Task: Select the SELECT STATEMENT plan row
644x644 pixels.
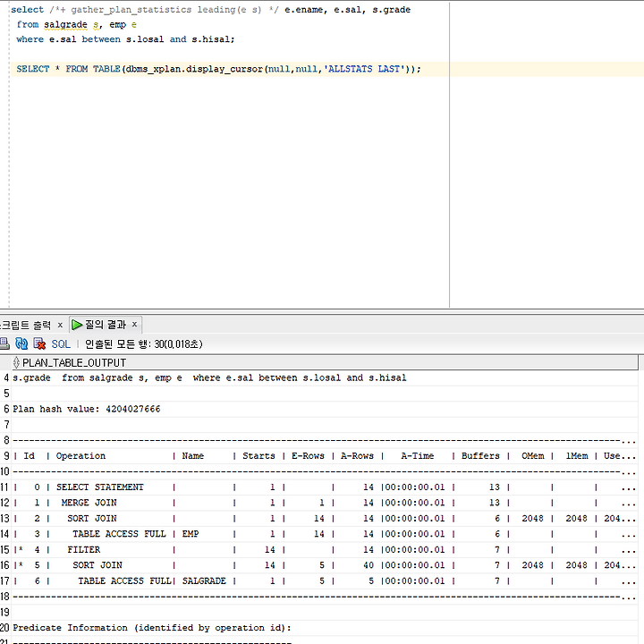Action: point(325,487)
